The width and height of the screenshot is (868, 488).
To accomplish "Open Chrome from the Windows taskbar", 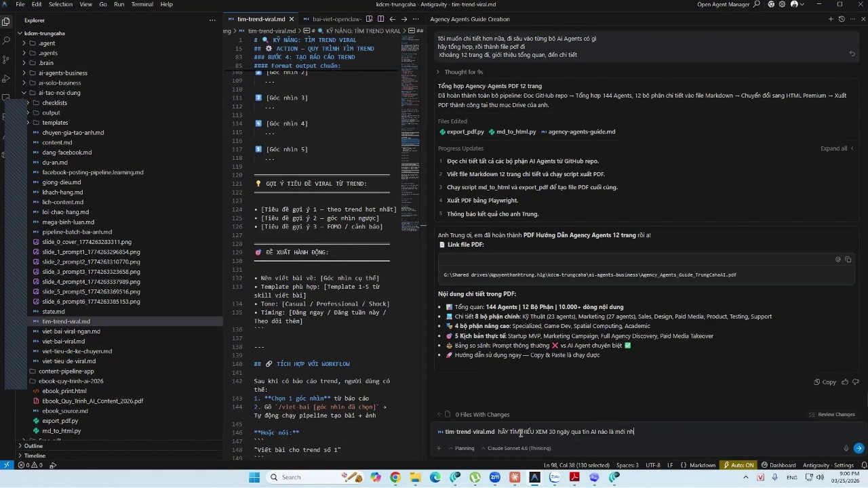I will (x=395, y=478).
